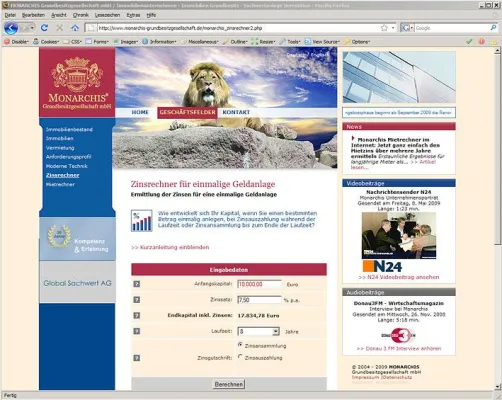
Task: Click the green checkmark in developer toolbar
Action: pyautogui.click(x=469, y=42)
